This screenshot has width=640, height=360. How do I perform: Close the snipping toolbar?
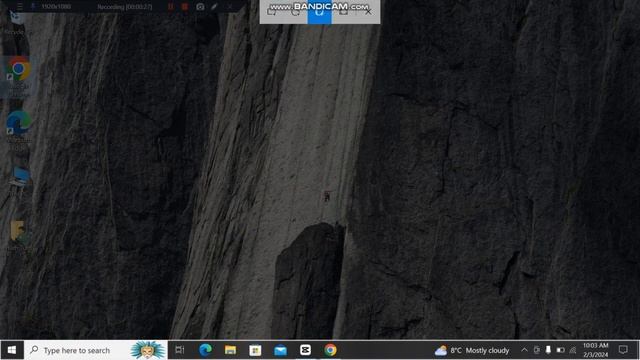(368, 12)
